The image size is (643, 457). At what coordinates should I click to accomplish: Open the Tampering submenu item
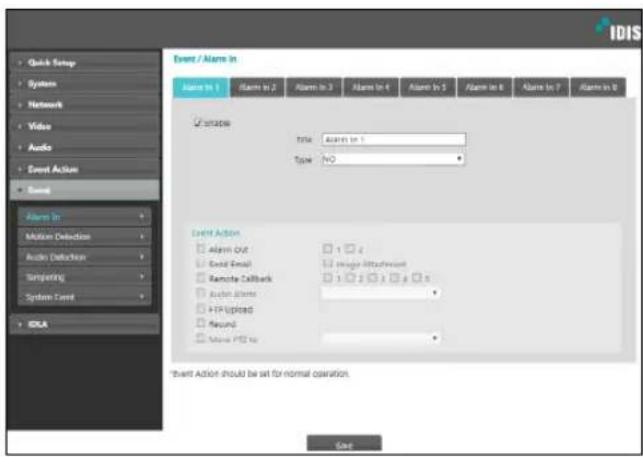[84, 277]
